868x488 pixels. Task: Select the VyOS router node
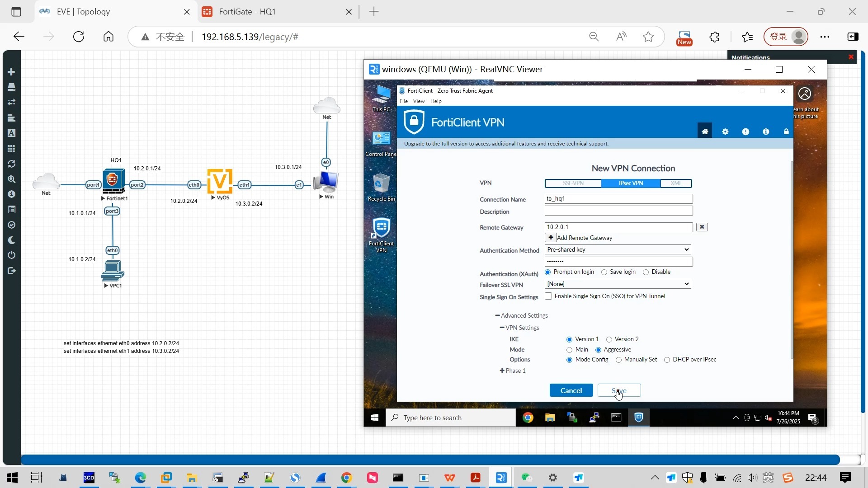point(220,181)
